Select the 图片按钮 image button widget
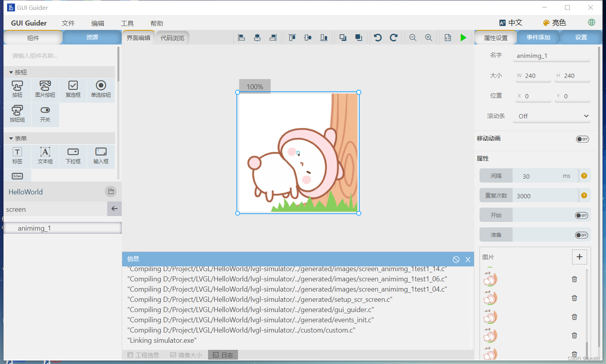Image resolution: width=606 pixels, height=364 pixels. 45,89
